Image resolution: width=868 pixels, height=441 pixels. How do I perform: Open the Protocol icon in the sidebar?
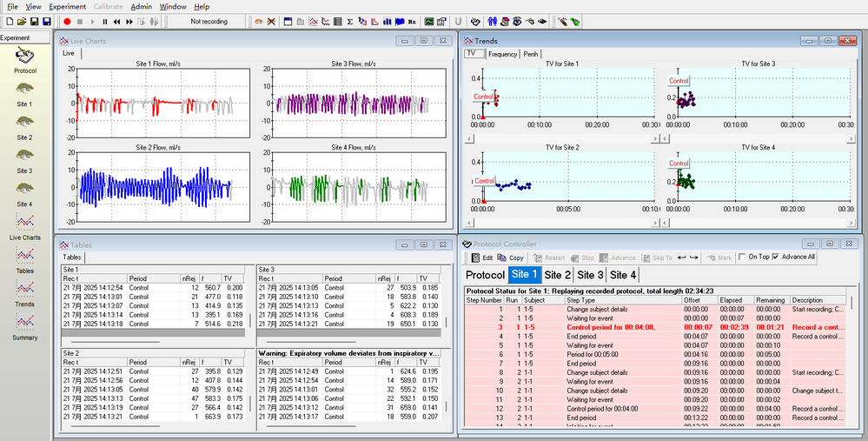click(x=23, y=57)
